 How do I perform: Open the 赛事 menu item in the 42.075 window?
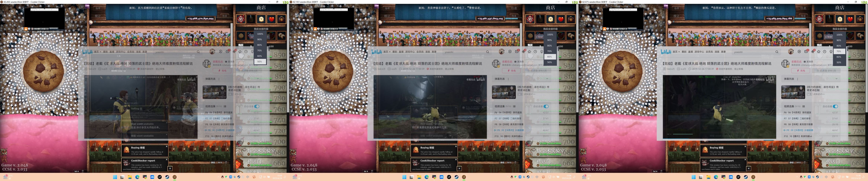(x=723, y=52)
